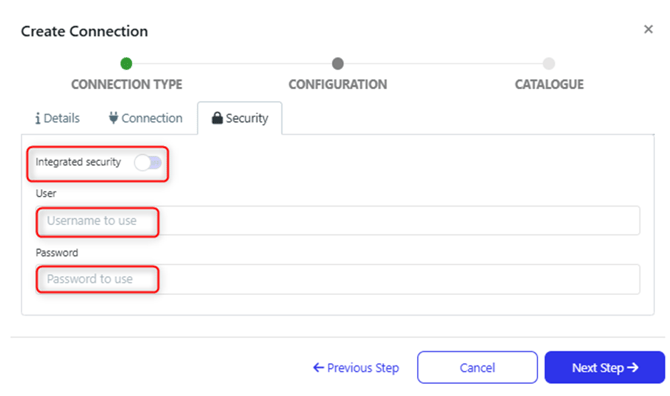Go back with Previous Step link
This screenshot has width=670, height=396.
(x=356, y=367)
